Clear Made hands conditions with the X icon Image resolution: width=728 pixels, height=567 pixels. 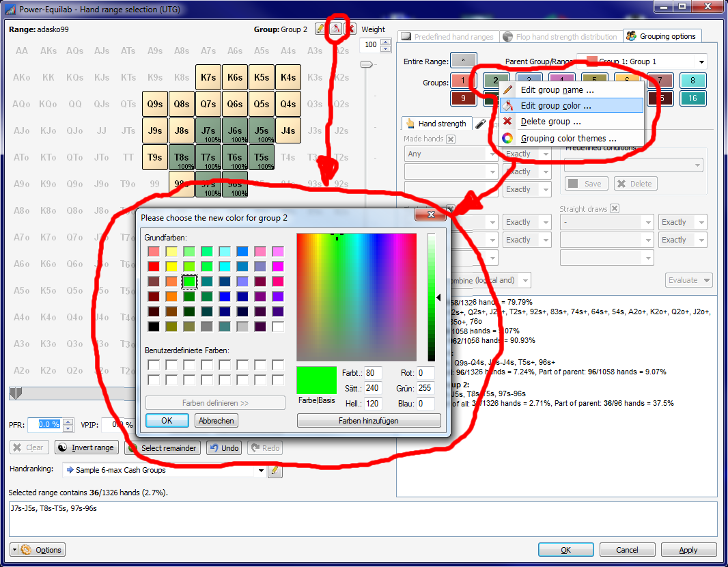pos(451,139)
